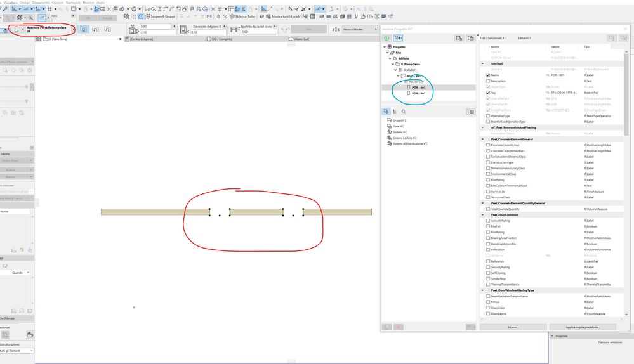The height and width of the screenshot is (364, 634).
Task: Enable the ThermalTransmittance checkbox
Action: [x=488, y=284]
